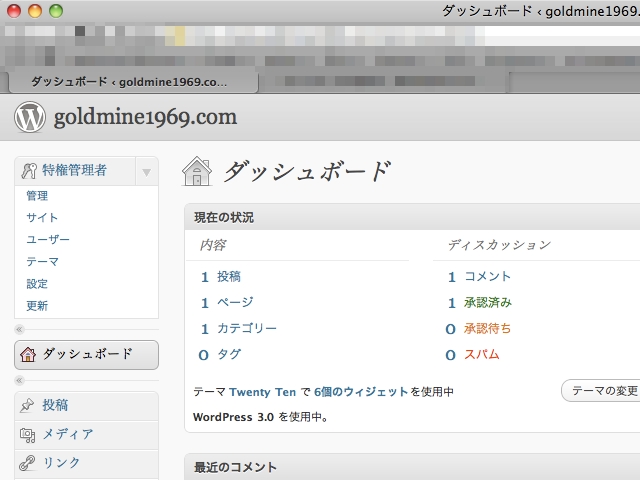Open ユーザー in the super admin menu
The width and height of the screenshot is (640, 480).
point(48,239)
